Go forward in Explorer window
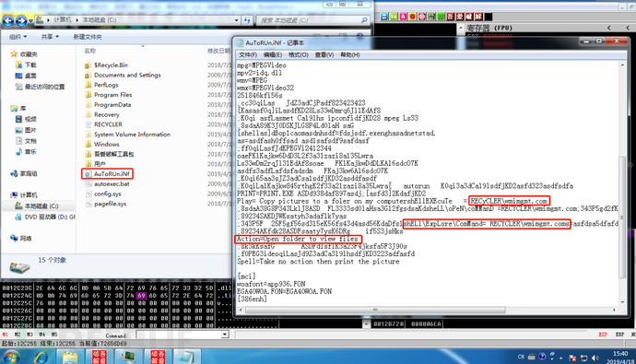636x364 pixels. point(21,20)
